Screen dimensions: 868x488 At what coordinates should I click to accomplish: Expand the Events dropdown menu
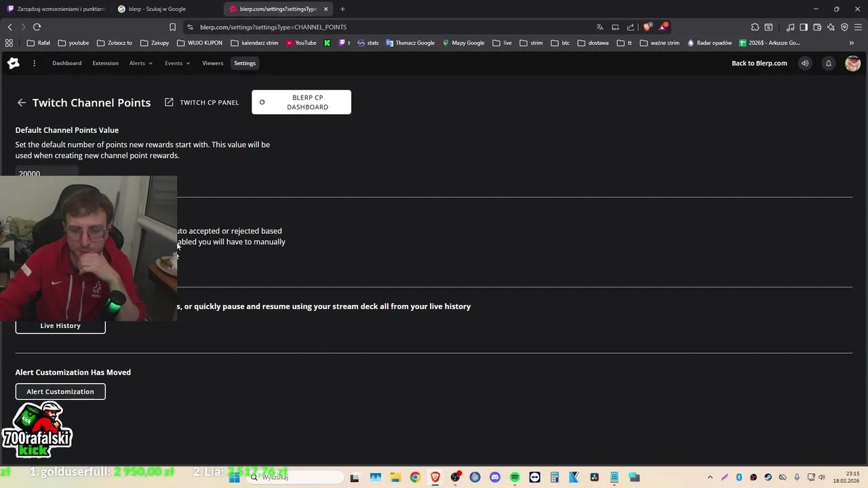pyautogui.click(x=177, y=63)
